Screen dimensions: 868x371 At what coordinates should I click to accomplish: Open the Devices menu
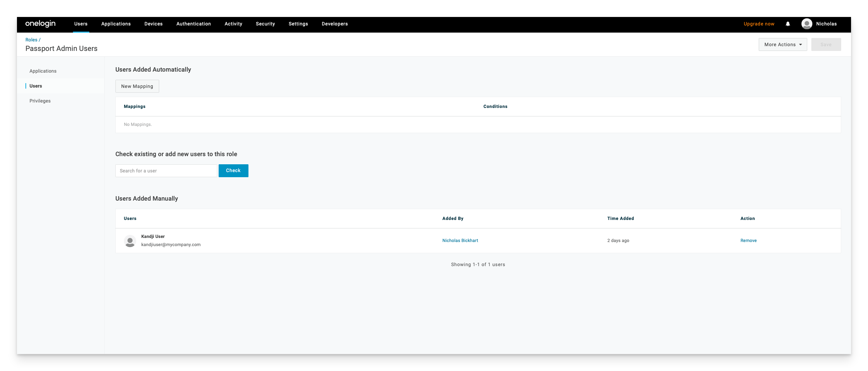click(x=153, y=24)
